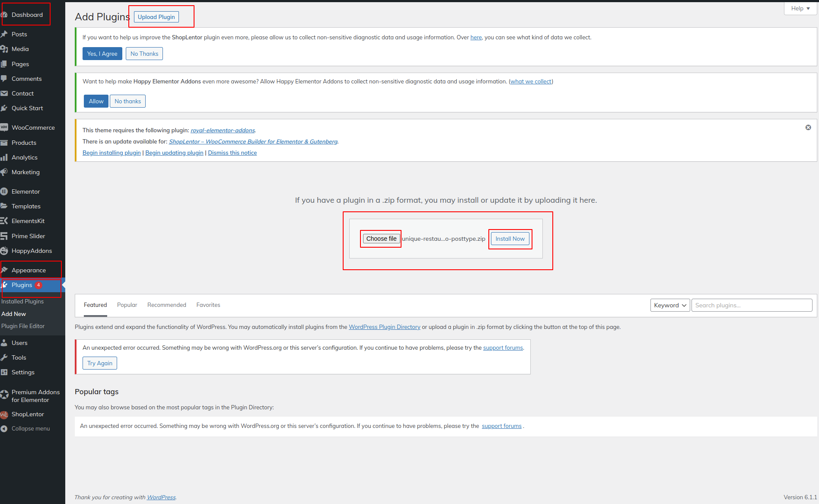Image resolution: width=819 pixels, height=504 pixels.
Task: Dismiss the theme plugin notice with X
Action: (808, 128)
